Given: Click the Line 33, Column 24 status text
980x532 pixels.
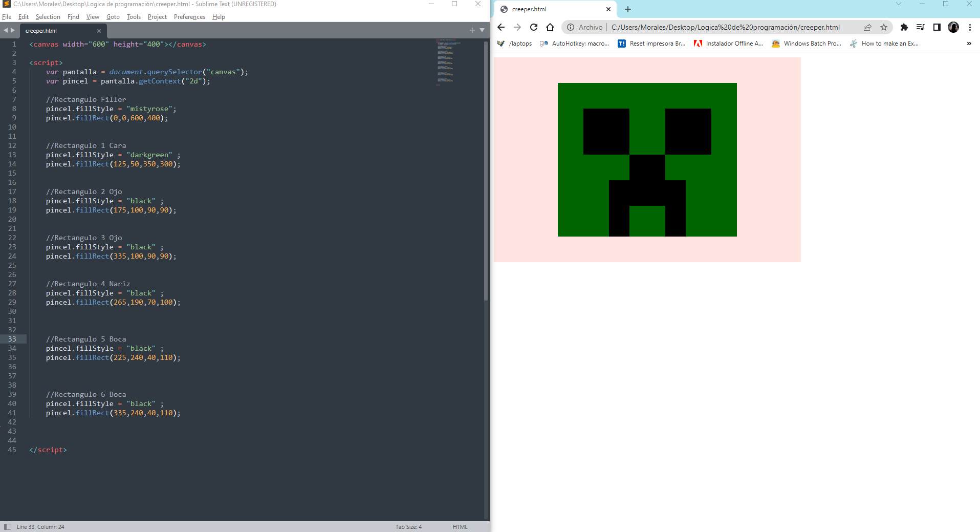Looking at the screenshot, I should [40, 527].
